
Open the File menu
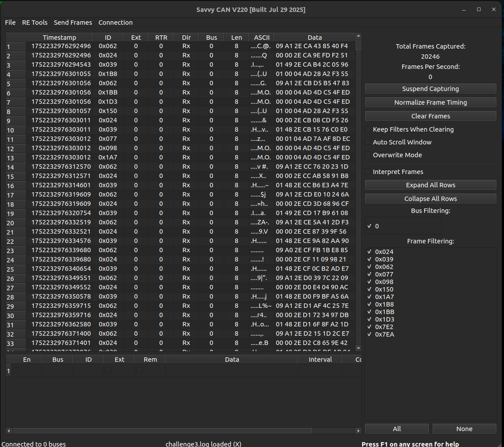click(10, 23)
